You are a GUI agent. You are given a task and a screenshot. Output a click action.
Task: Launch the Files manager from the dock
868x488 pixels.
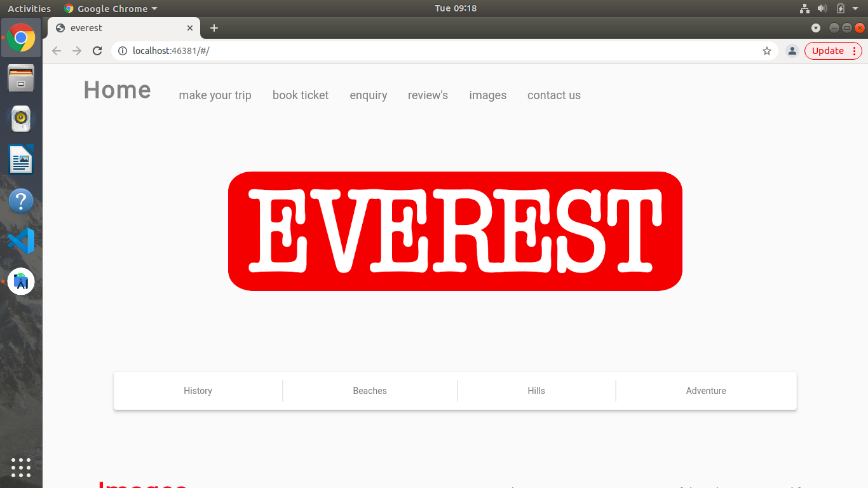21,78
